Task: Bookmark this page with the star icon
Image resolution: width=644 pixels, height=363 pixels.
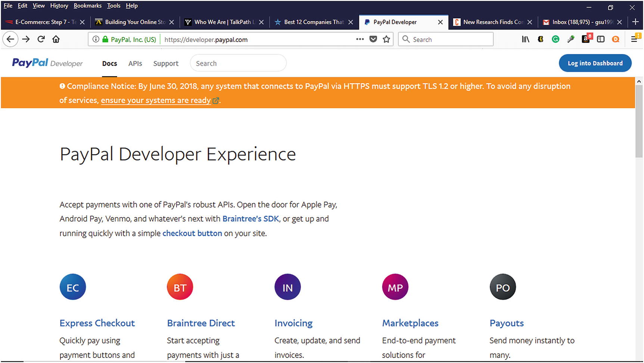Action: click(386, 39)
